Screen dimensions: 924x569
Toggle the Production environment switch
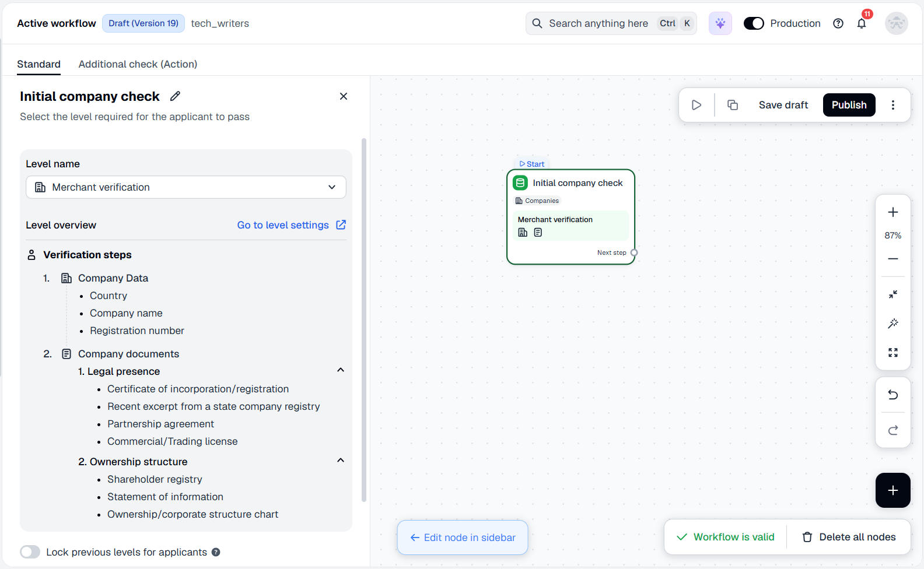(754, 23)
